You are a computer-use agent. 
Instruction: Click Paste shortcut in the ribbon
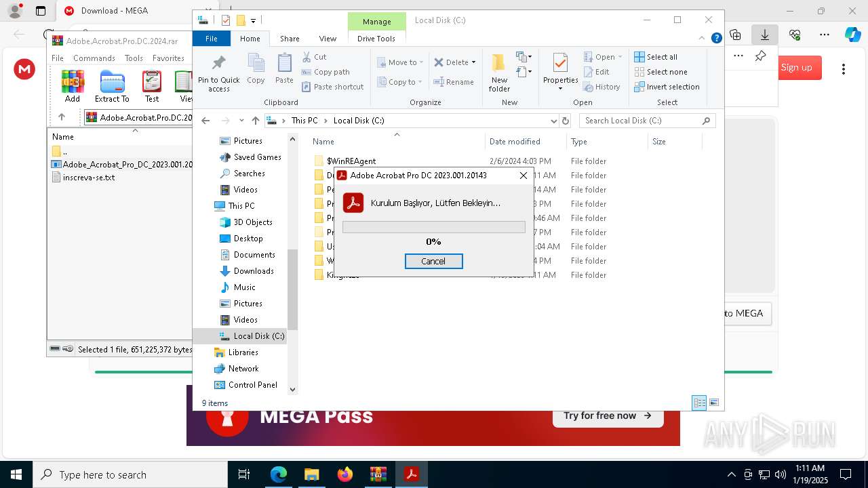[333, 87]
